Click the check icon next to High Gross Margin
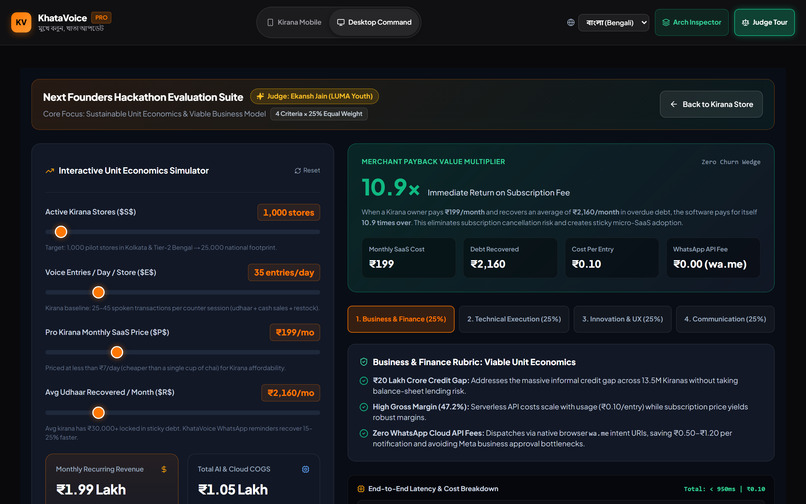The width and height of the screenshot is (806, 504). tap(363, 407)
